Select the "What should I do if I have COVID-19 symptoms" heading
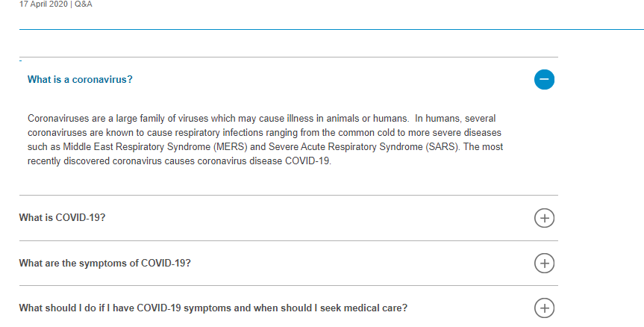Image resolution: width=644 pixels, height=327 pixels. (213, 308)
